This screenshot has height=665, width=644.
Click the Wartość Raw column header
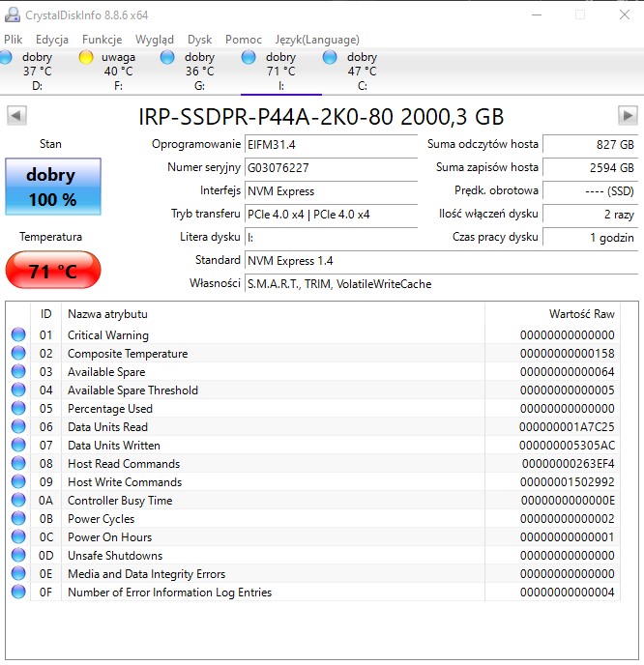pyautogui.click(x=553, y=314)
